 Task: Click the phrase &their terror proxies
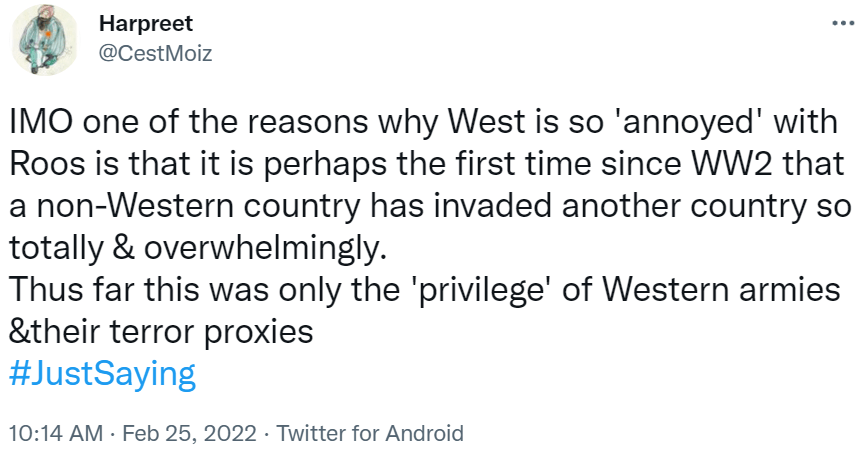click(x=160, y=331)
